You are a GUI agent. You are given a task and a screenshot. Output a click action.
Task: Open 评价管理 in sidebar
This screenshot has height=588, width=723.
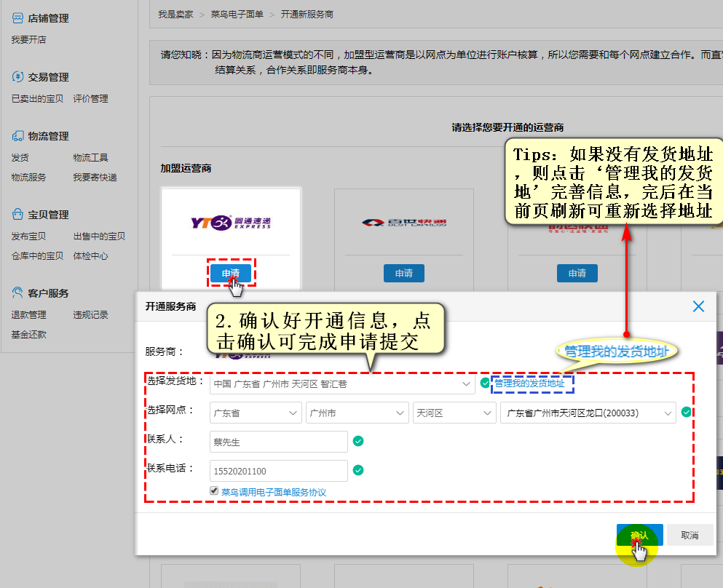[x=90, y=99]
